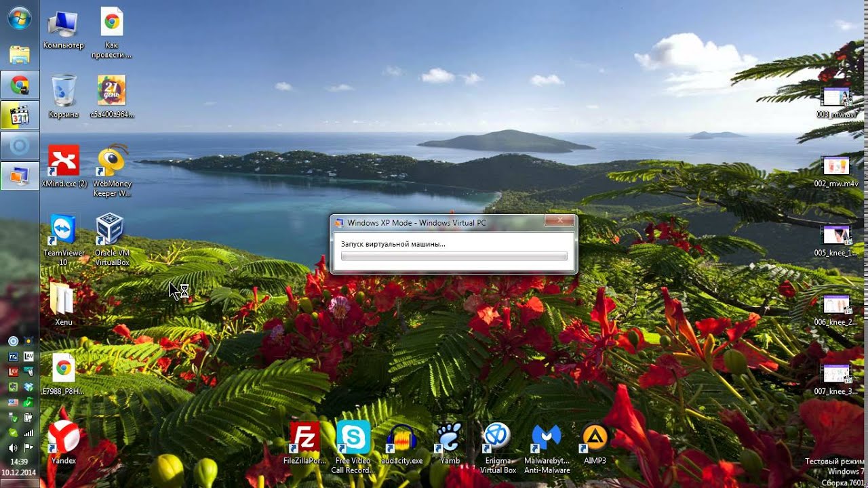Select the 006_knee_2 video file
Image resolution: width=868 pixels, height=488 pixels.
(x=836, y=310)
